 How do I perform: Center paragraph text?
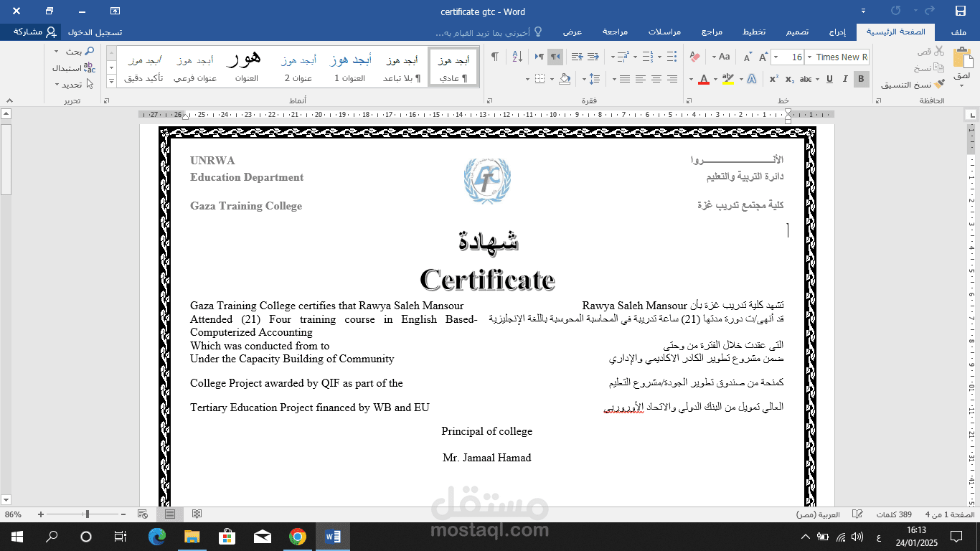[x=656, y=79]
